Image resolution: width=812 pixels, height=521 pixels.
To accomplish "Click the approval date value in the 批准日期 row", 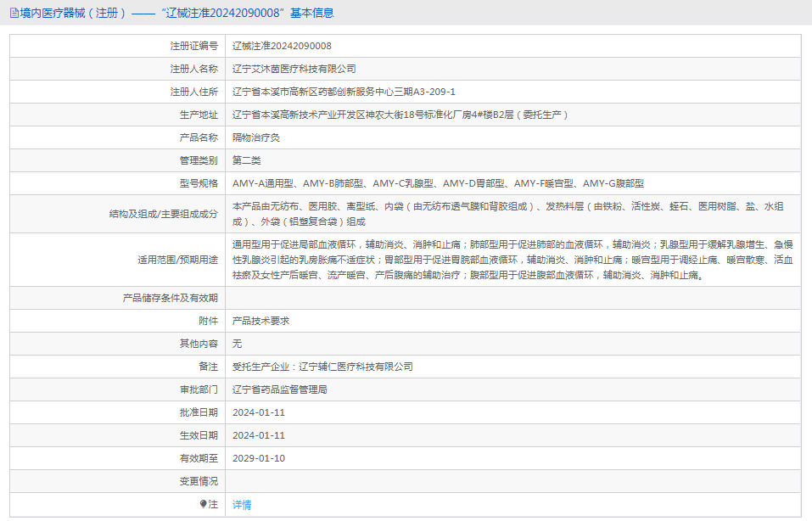I will pyautogui.click(x=259, y=412).
